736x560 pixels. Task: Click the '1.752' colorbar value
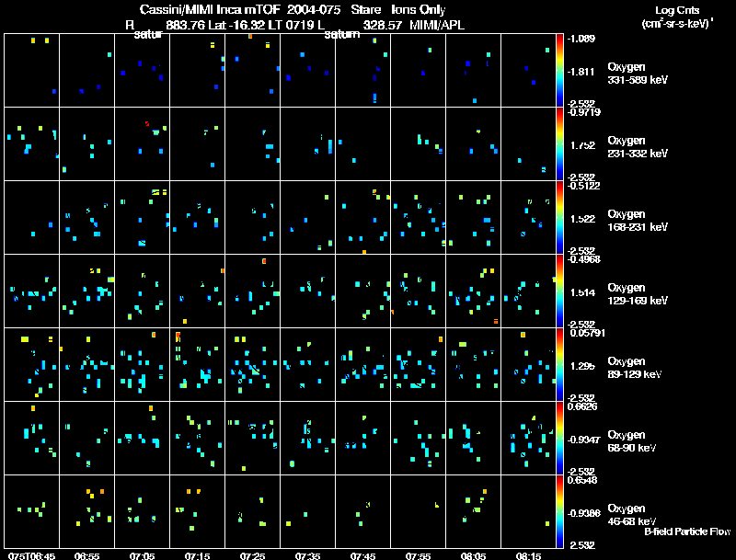point(583,145)
